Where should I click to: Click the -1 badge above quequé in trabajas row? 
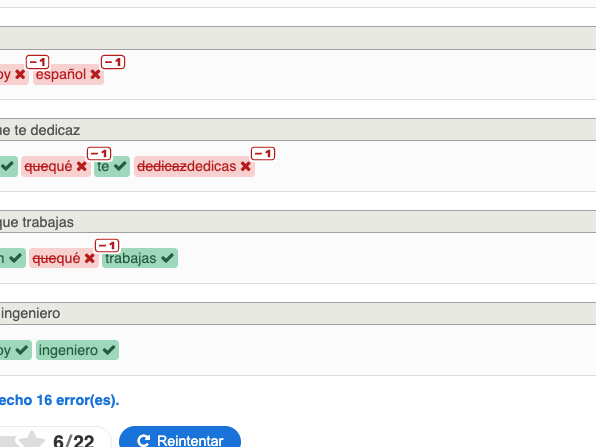[x=107, y=246]
